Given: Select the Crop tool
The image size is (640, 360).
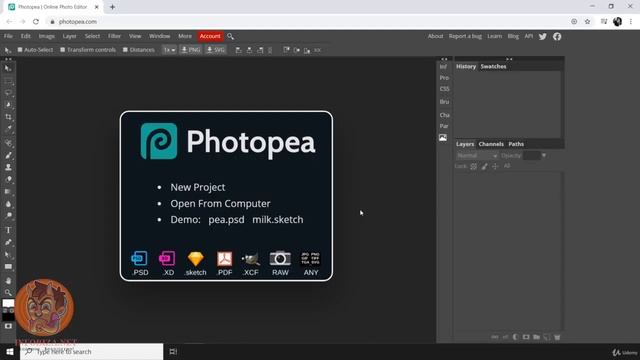Looking at the screenshot, I should coord(8,117).
